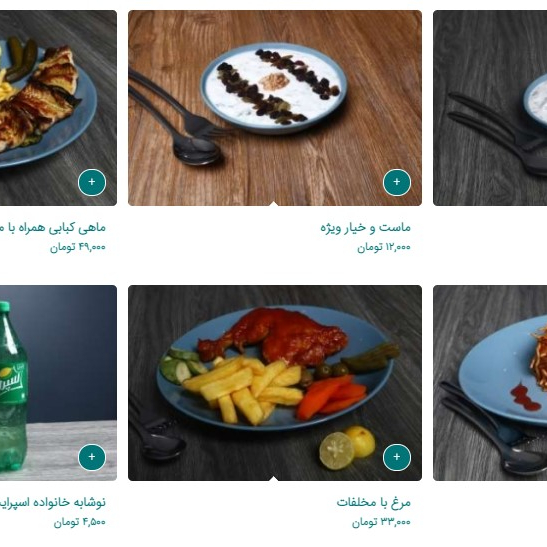
Task: Click the yogurt with raisins dish photo
Action: 275,108
